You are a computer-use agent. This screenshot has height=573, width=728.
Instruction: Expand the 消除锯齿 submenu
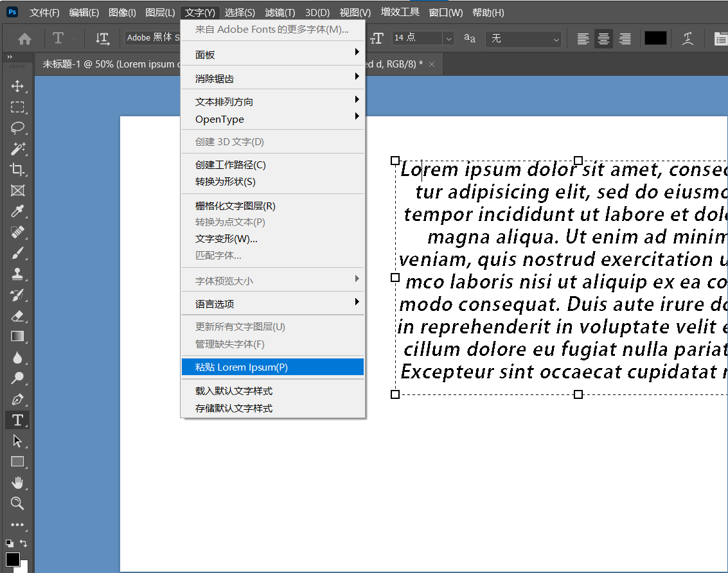click(272, 78)
